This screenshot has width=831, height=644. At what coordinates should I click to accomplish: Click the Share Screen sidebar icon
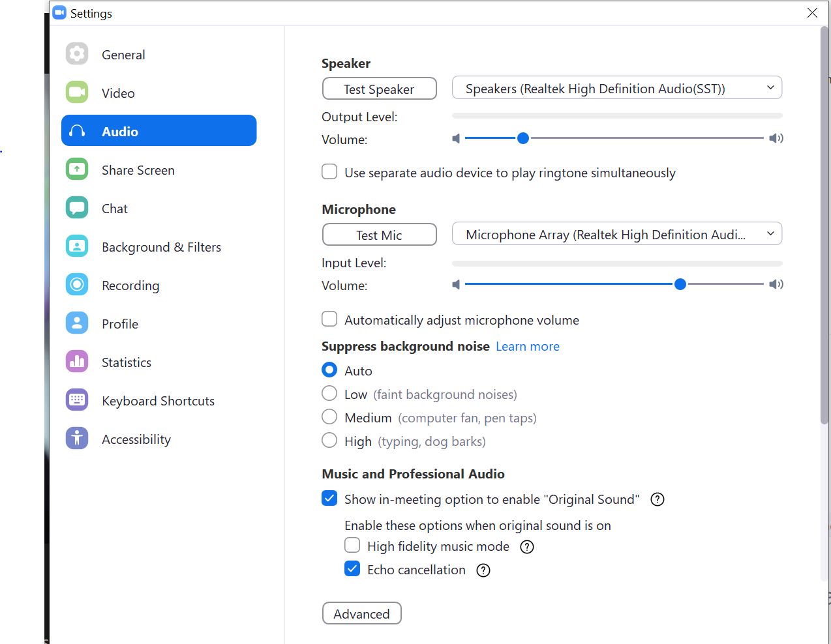[x=77, y=169]
